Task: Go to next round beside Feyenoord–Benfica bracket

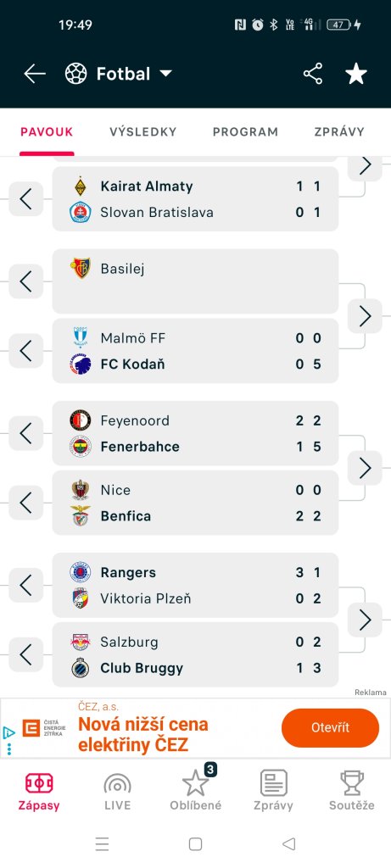Action: pos(365,468)
